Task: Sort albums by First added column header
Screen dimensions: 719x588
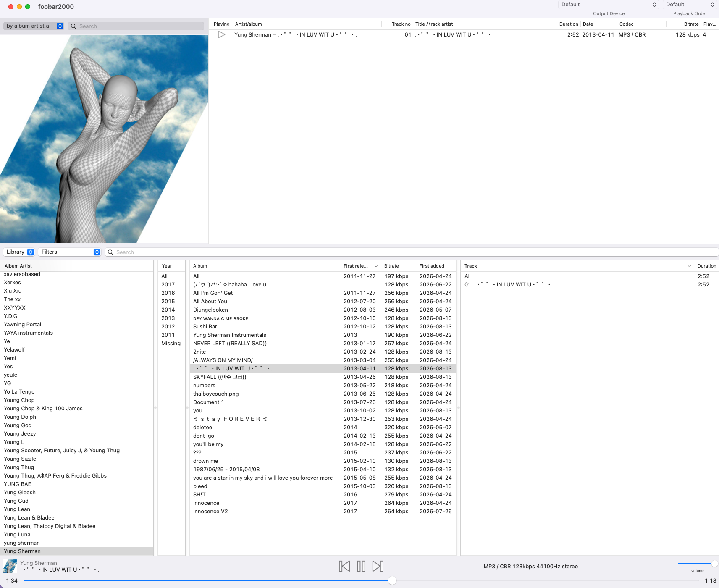Action: tap(436, 266)
